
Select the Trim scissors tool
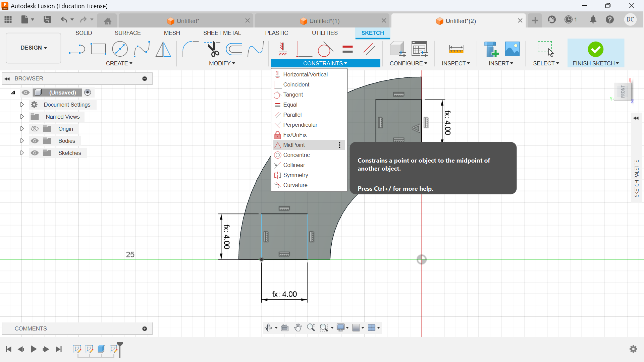click(x=213, y=49)
